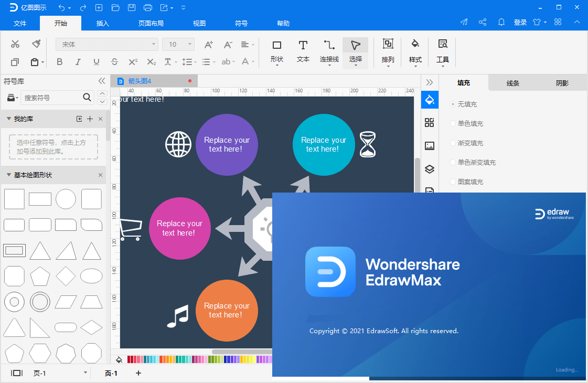
Task: Open a file with folder icon
Action: (x=115, y=7)
